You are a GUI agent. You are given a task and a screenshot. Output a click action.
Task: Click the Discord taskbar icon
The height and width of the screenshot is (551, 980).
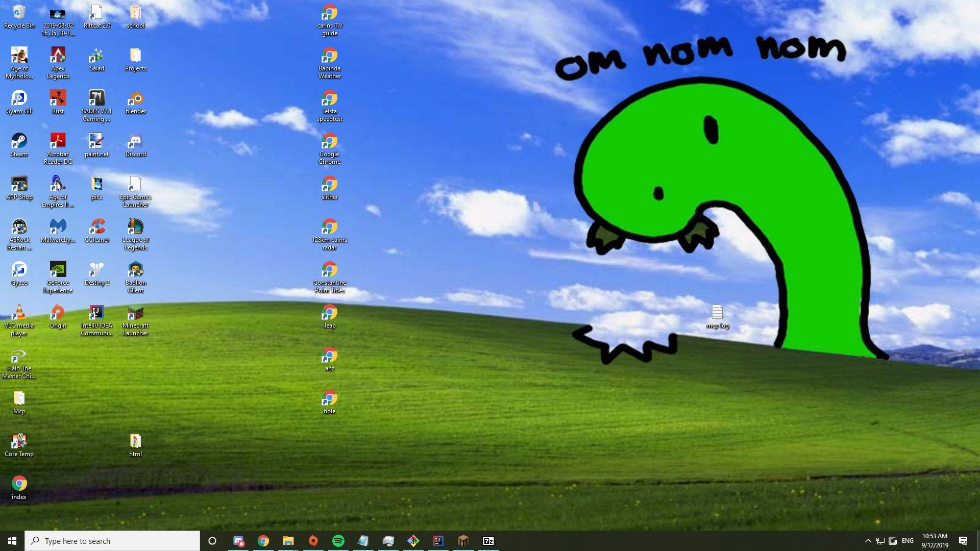[x=238, y=541]
